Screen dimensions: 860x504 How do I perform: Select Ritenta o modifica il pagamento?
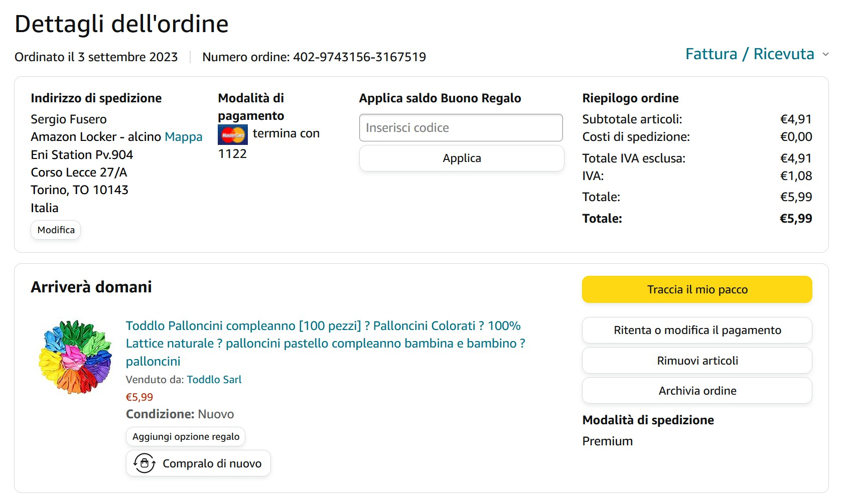(696, 330)
